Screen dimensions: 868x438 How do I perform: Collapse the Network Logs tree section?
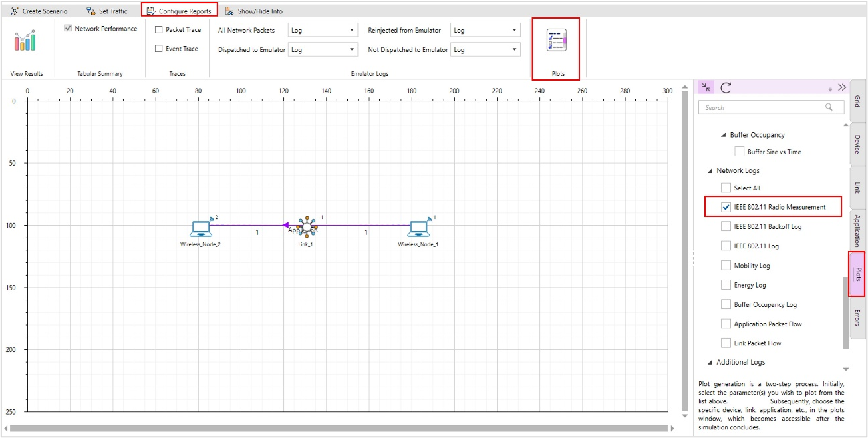point(710,171)
